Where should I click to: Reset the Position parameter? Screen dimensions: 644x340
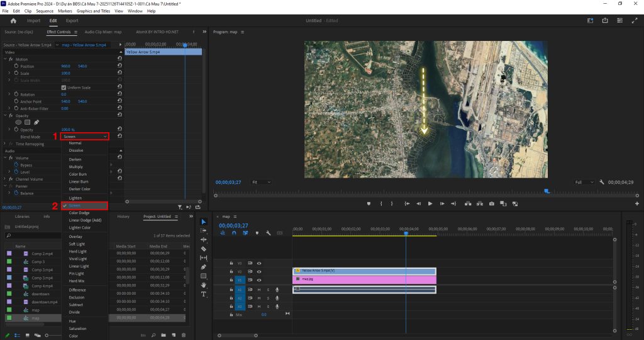[x=119, y=66]
